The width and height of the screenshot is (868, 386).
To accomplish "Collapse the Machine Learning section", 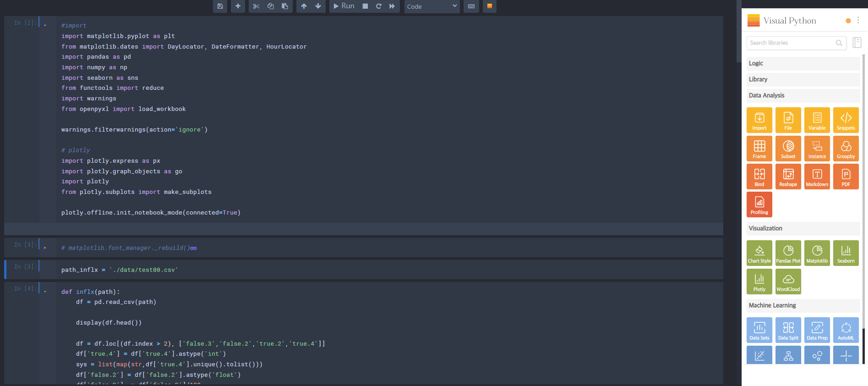I will point(803,305).
